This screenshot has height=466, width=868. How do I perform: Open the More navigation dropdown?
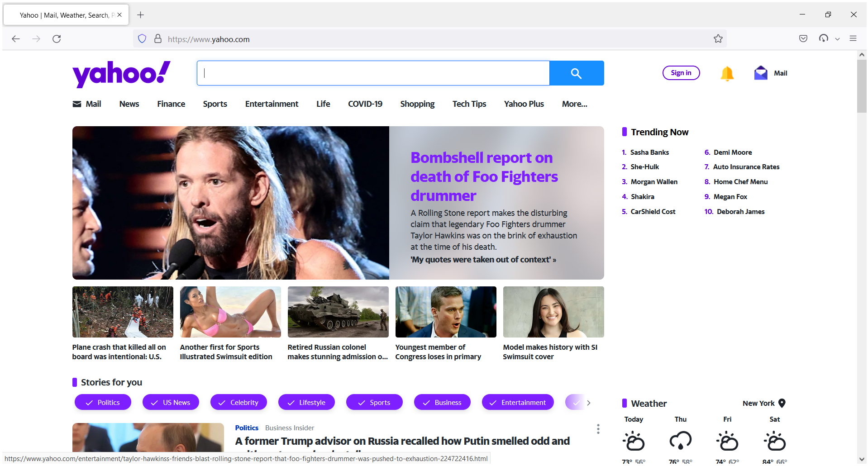pyautogui.click(x=574, y=104)
